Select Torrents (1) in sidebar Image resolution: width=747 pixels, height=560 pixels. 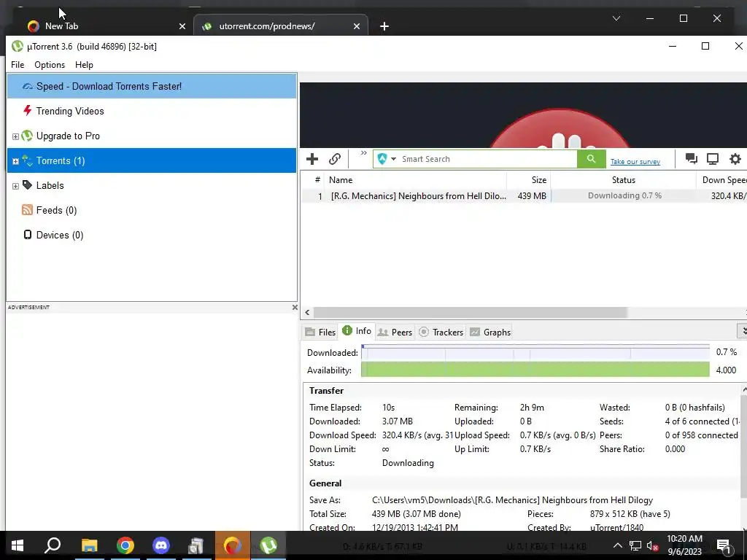click(152, 160)
